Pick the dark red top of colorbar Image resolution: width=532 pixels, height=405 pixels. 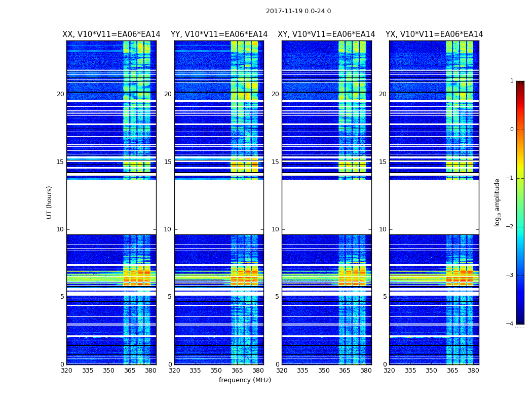click(520, 84)
